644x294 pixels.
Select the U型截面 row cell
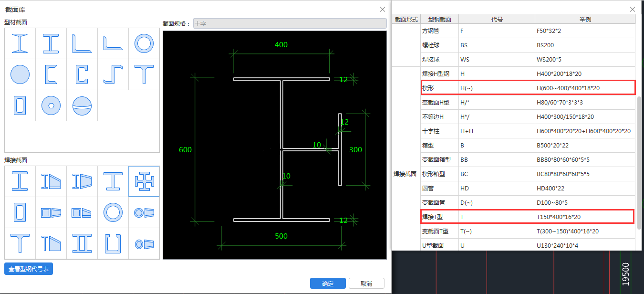(439, 245)
